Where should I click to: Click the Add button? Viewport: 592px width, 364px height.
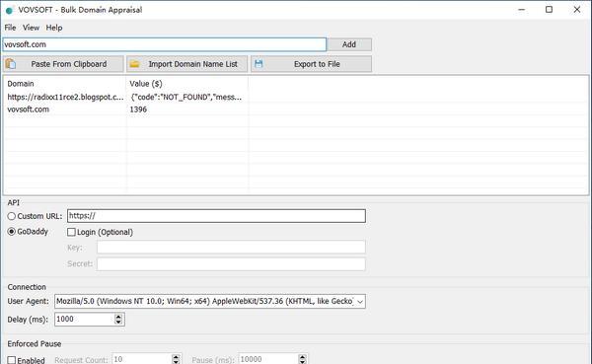tap(349, 44)
